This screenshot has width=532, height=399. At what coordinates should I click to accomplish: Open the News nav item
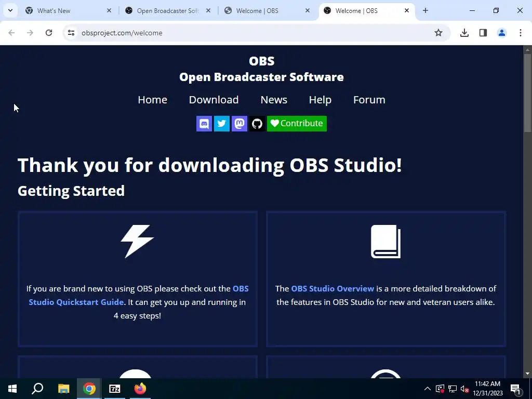(x=274, y=100)
